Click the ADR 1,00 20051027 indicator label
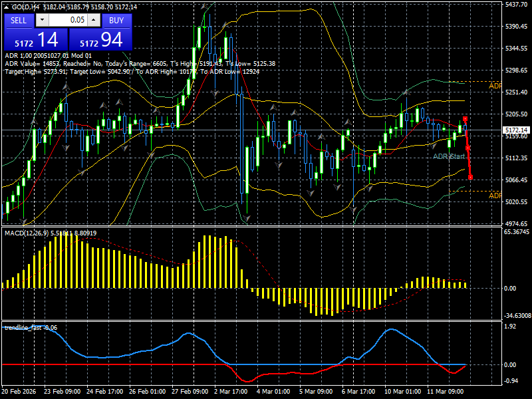 tap(48, 56)
